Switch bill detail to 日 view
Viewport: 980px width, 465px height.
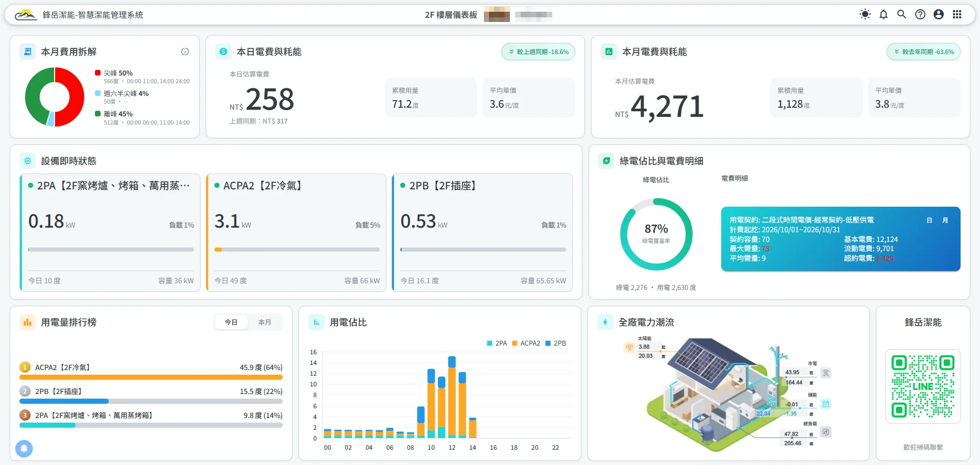pos(929,220)
